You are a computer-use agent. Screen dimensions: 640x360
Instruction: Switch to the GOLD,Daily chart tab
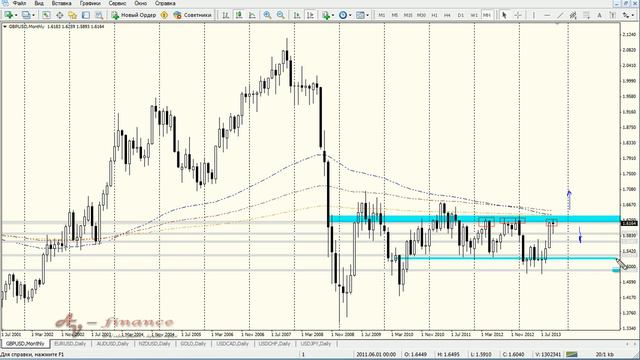(x=193, y=344)
